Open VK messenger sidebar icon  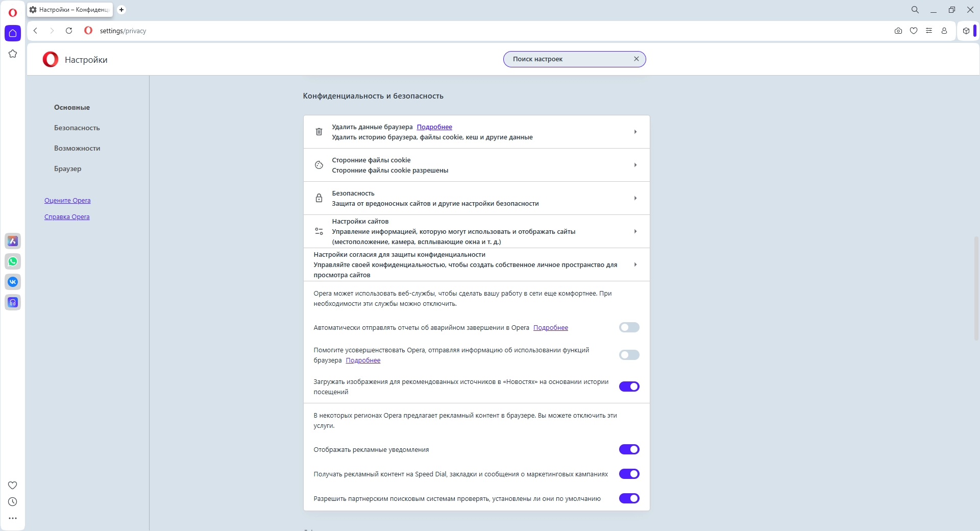pyautogui.click(x=13, y=282)
